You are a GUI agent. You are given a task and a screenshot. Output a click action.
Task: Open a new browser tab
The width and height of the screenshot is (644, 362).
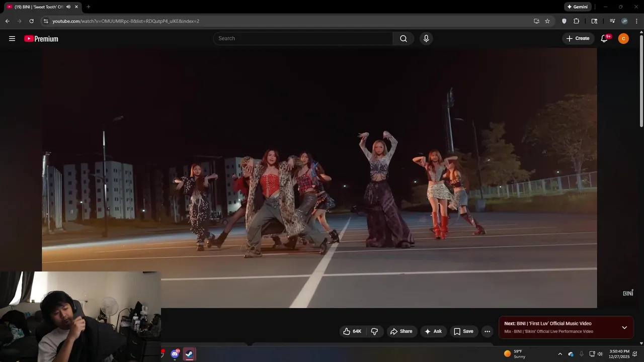(x=89, y=7)
